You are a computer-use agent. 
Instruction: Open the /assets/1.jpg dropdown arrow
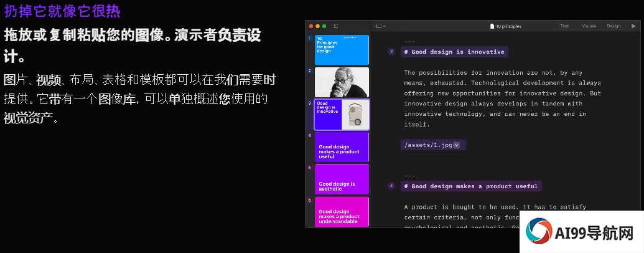pos(456,145)
